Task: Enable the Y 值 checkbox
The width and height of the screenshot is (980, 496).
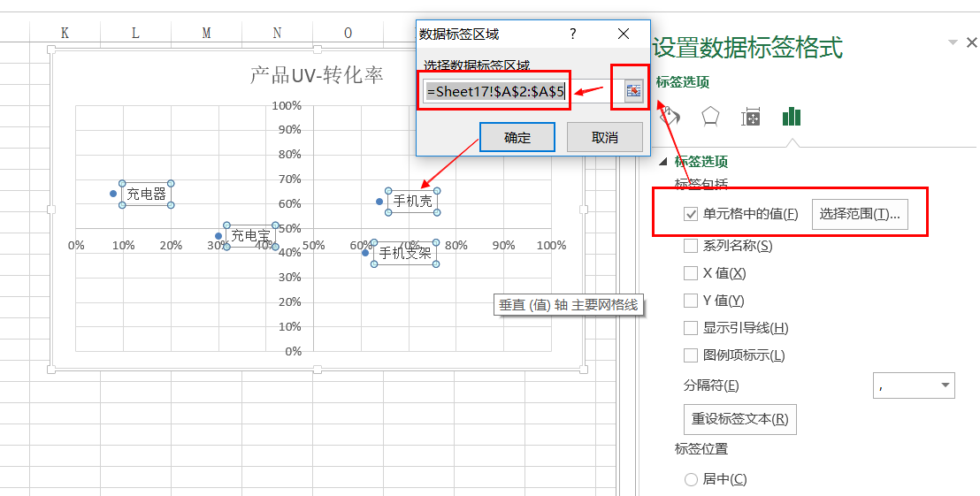Action: (691, 301)
